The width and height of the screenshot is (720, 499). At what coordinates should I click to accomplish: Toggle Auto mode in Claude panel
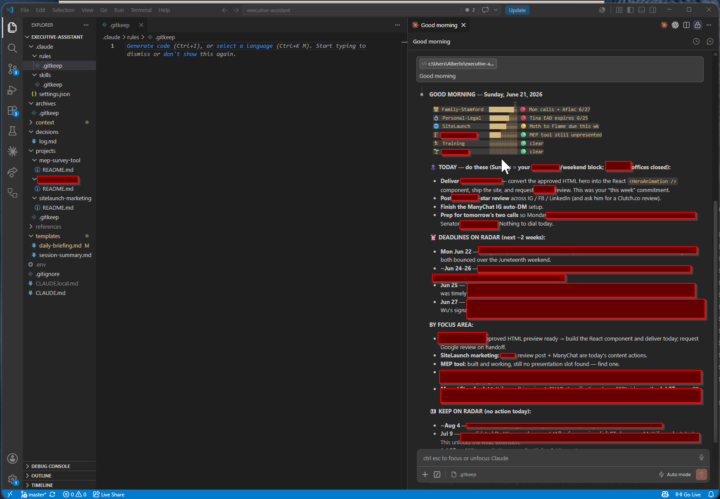coord(675,474)
